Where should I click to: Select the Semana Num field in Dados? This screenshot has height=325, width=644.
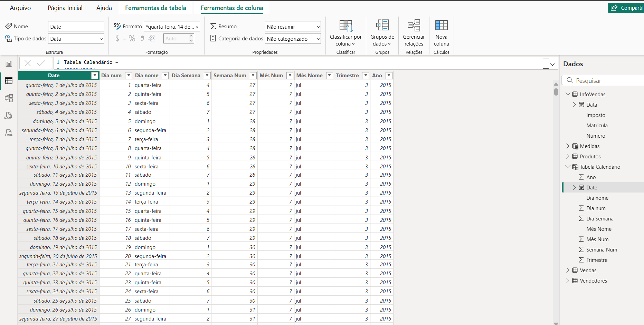point(602,249)
